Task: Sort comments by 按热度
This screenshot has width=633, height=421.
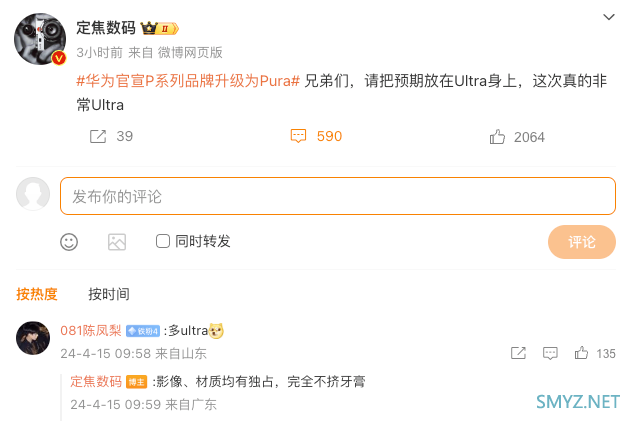Action: [x=37, y=294]
